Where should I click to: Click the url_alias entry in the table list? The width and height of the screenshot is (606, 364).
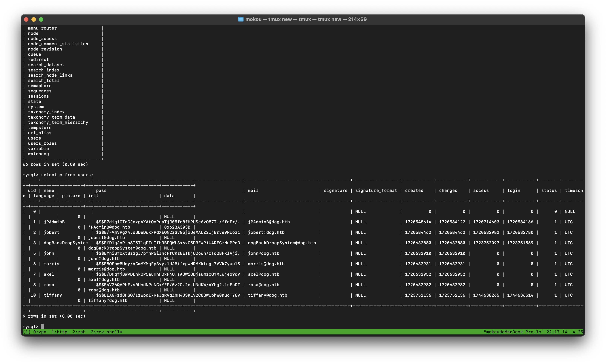[39, 133]
